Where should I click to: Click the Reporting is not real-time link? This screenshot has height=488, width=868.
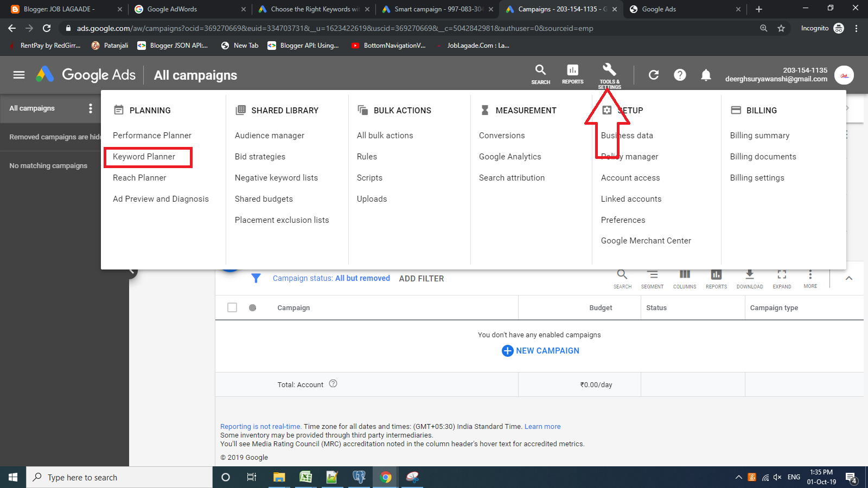[x=260, y=427]
